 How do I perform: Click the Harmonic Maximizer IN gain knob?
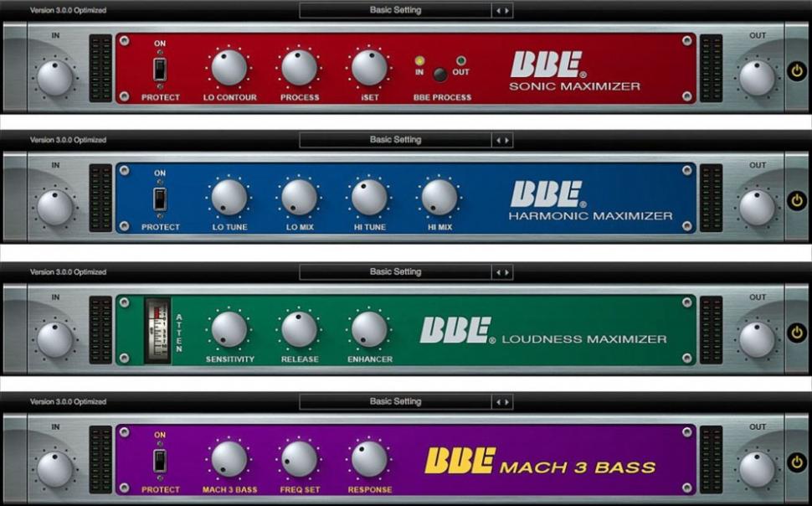55,208
